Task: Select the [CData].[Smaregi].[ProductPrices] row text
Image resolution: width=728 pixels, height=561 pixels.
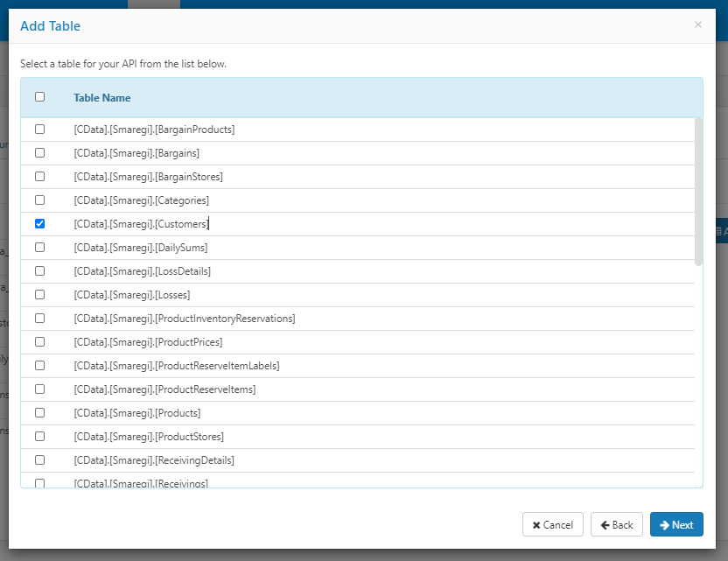Action: 148,342
